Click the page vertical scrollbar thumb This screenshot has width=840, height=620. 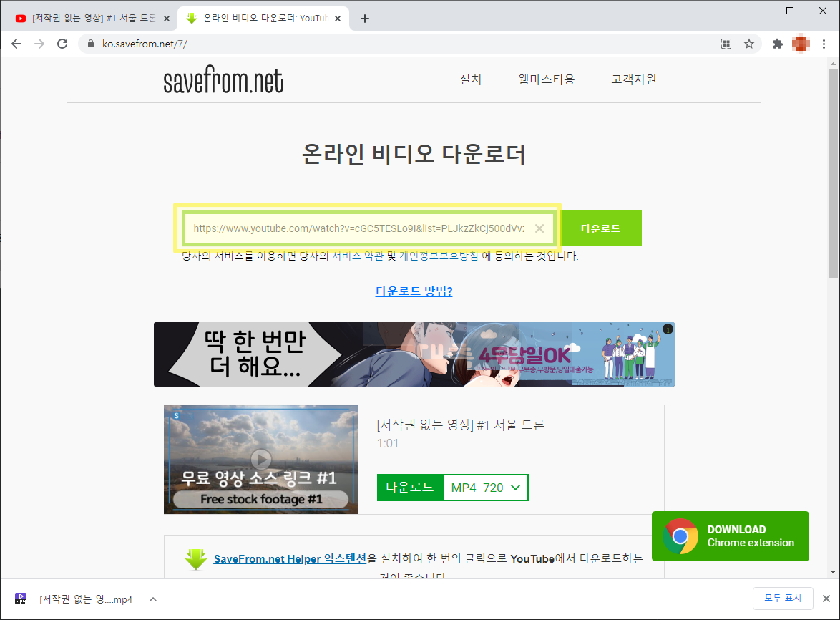[x=833, y=174]
